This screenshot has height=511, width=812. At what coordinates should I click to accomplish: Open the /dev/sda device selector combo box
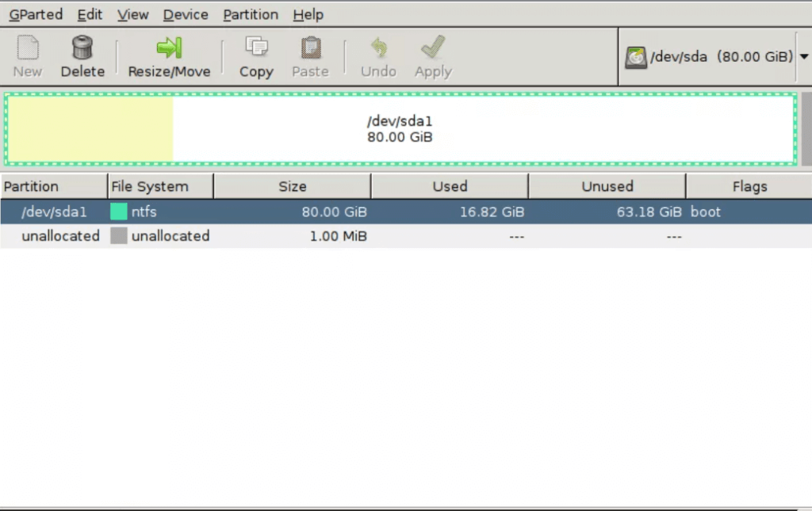click(714, 56)
